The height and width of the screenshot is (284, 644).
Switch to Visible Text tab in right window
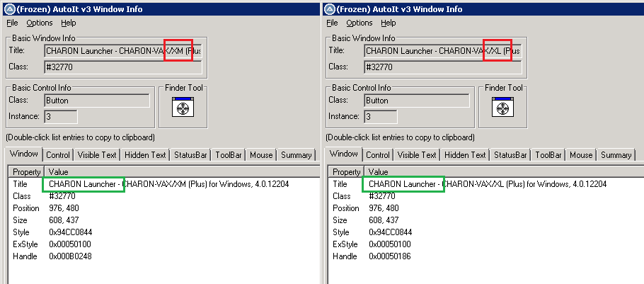(x=417, y=155)
